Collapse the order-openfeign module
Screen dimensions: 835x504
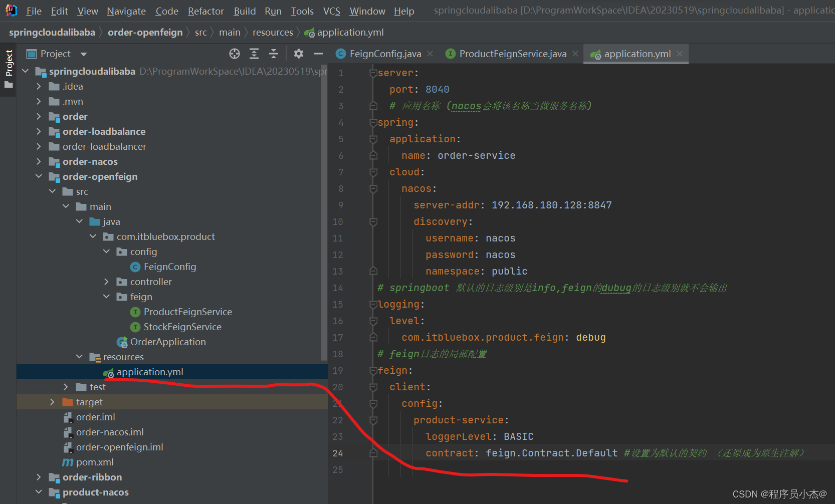39,176
